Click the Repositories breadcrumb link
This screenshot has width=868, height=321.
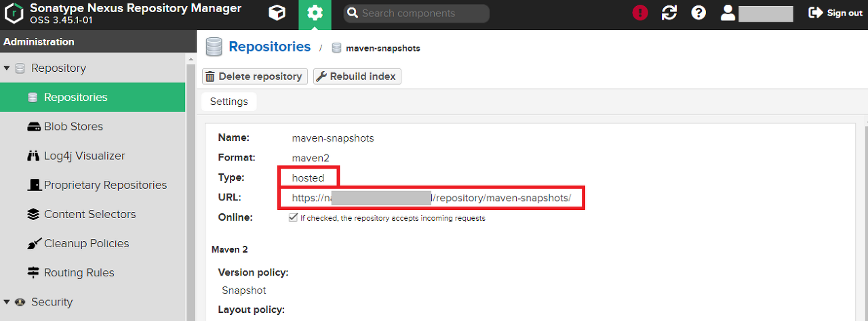[270, 47]
